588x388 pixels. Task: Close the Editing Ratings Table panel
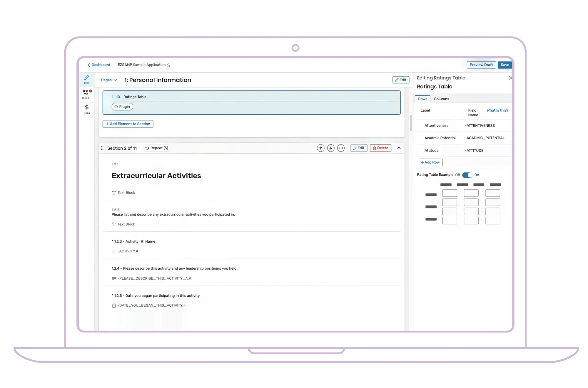pyautogui.click(x=510, y=78)
